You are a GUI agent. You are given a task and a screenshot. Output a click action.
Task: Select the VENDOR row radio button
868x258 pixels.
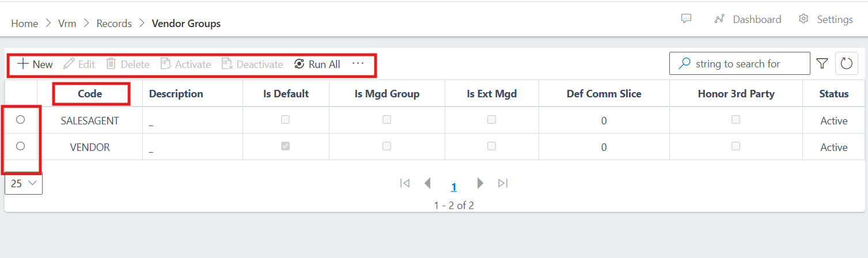[x=20, y=146]
